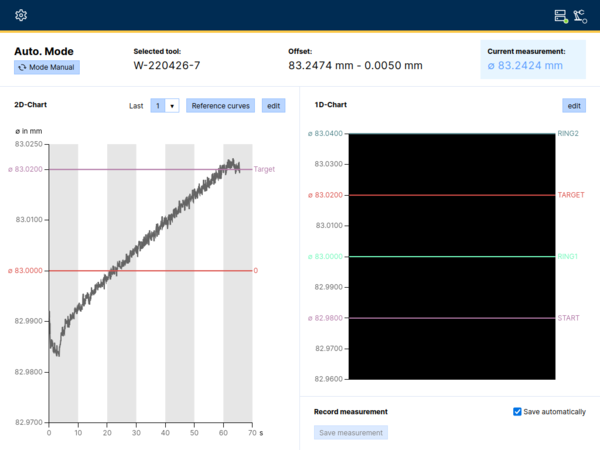Click the current measurement value 83.2424 mm
Screen dimensions: 600x450
pyautogui.click(x=525, y=66)
